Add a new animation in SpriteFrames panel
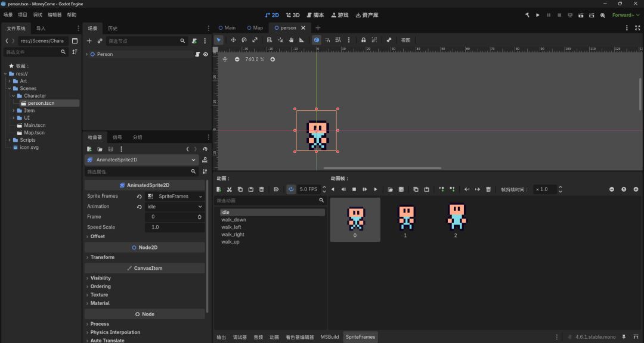This screenshot has width=644, height=343. tap(219, 189)
